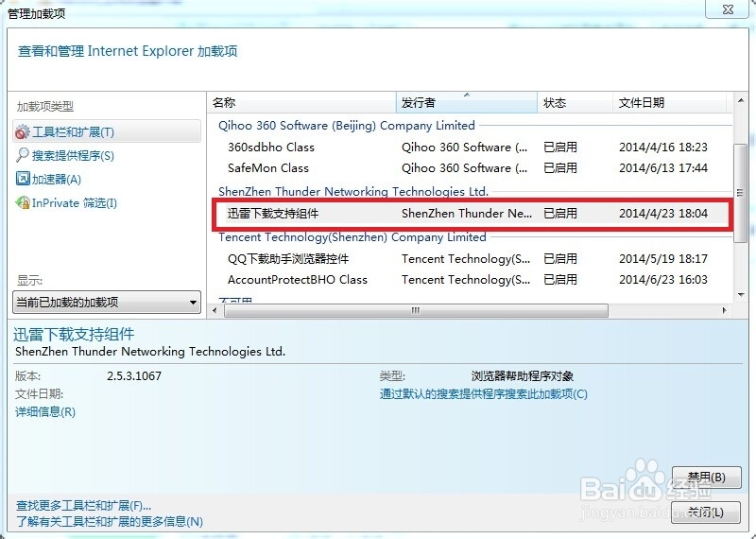This screenshot has height=539, width=756.
Task: Click the vertical scrollbar thumb
Action: pos(741,193)
